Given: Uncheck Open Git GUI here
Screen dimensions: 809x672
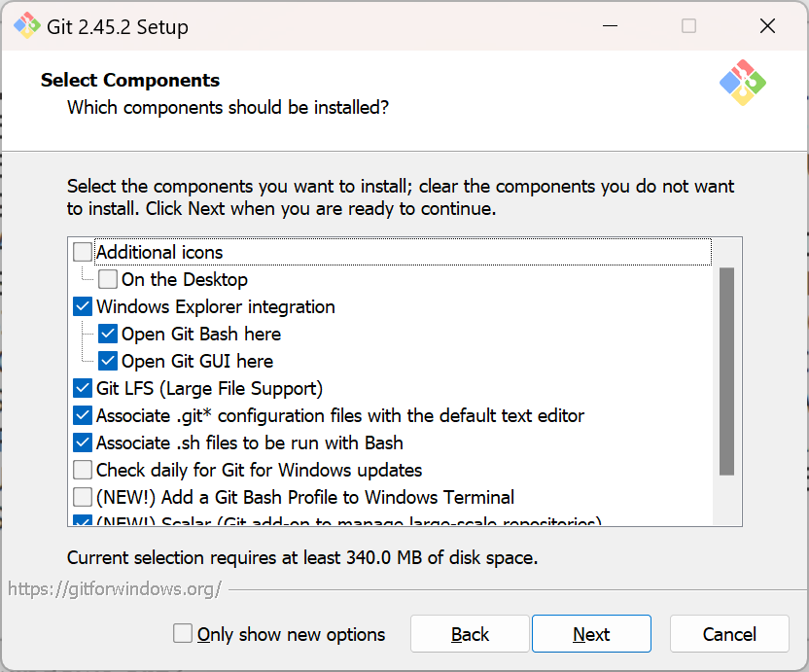Looking at the screenshot, I should [x=108, y=362].
